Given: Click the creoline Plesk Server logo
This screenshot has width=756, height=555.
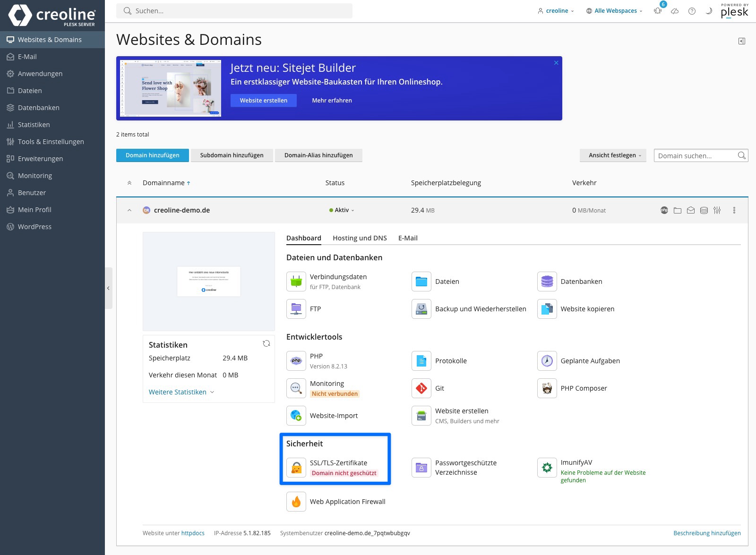Looking at the screenshot, I should pos(52,15).
